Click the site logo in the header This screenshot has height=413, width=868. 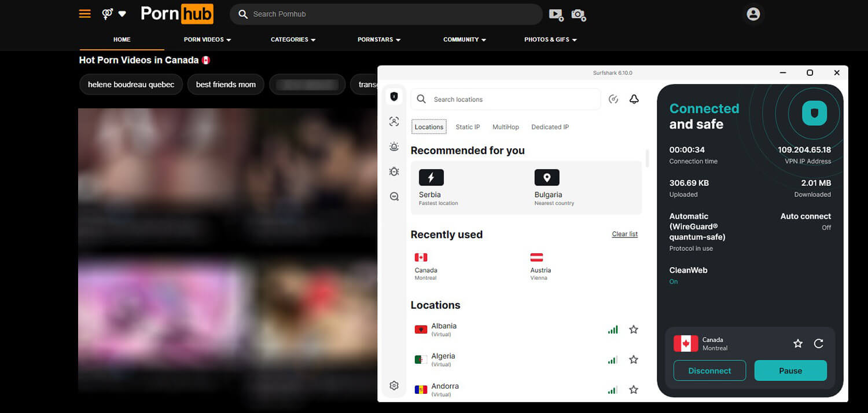(177, 14)
